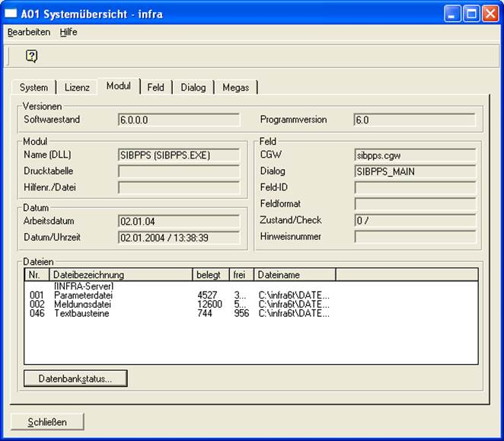Click the belegt column header
Image resolution: width=504 pixels, height=441 pixels.
tap(210, 274)
